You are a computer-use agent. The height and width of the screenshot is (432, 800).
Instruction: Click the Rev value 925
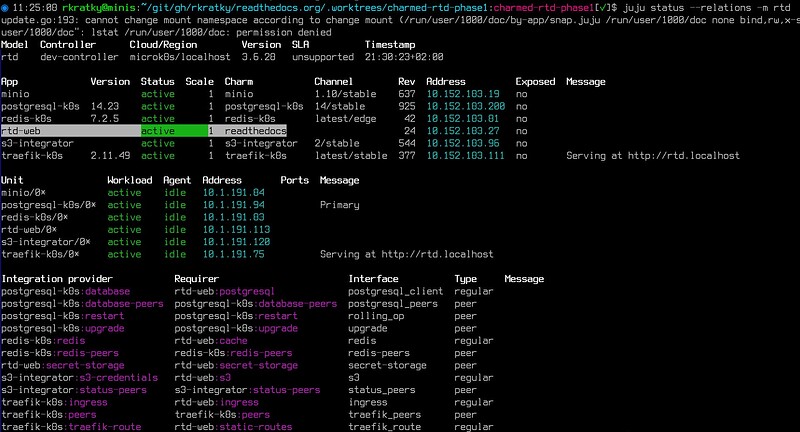(407, 106)
